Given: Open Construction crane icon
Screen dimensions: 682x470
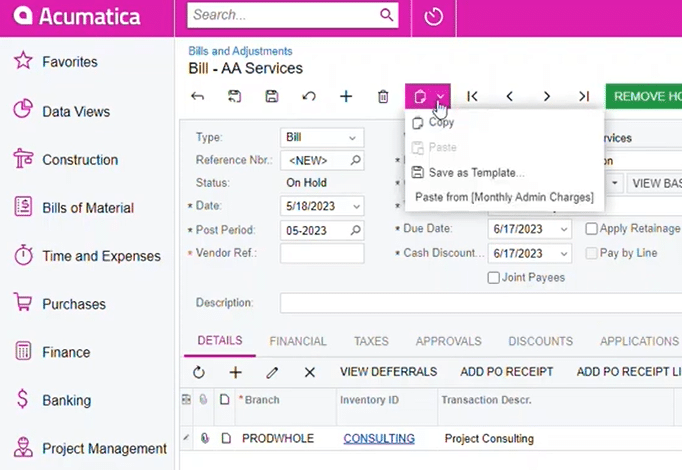Looking at the screenshot, I should [x=23, y=158].
